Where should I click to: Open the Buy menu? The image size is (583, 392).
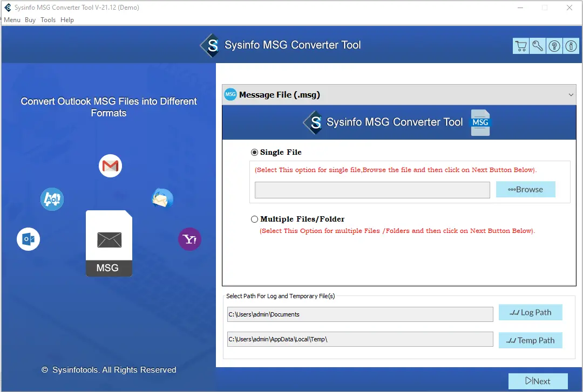click(30, 20)
